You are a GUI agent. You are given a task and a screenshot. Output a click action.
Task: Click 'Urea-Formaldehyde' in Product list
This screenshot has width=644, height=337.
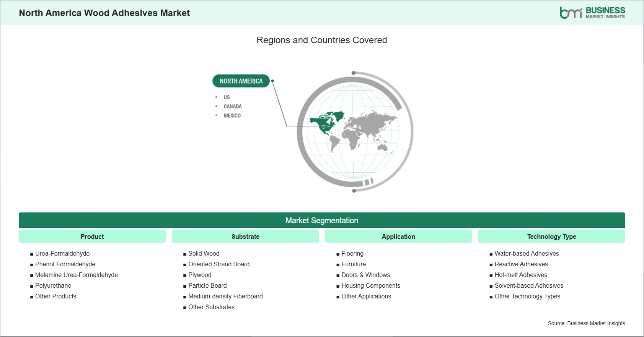pos(62,253)
